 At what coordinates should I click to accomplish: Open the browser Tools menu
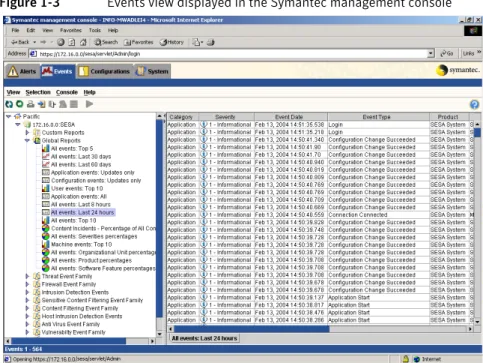95,30
